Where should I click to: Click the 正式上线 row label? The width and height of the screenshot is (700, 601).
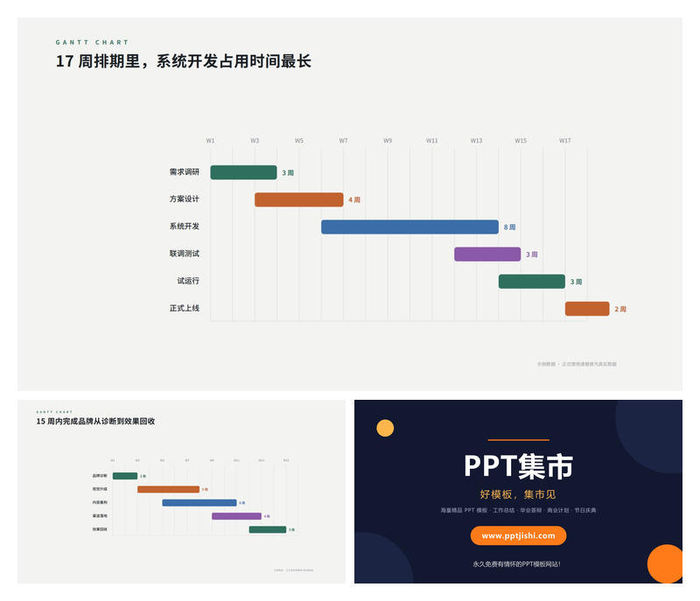pyautogui.click(x=184, y=308)
